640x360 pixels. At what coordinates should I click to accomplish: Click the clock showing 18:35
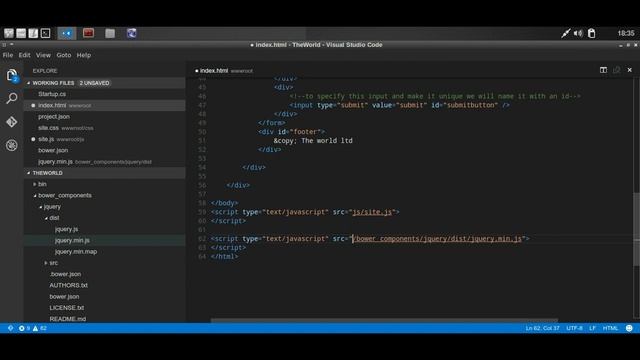(x=626, y=33)
